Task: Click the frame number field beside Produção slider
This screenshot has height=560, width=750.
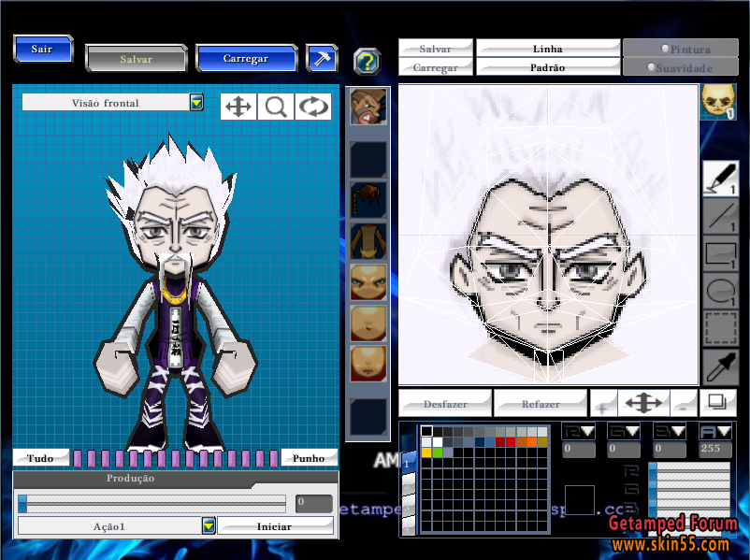Action: pyautogui.click(x=313, y=503)
